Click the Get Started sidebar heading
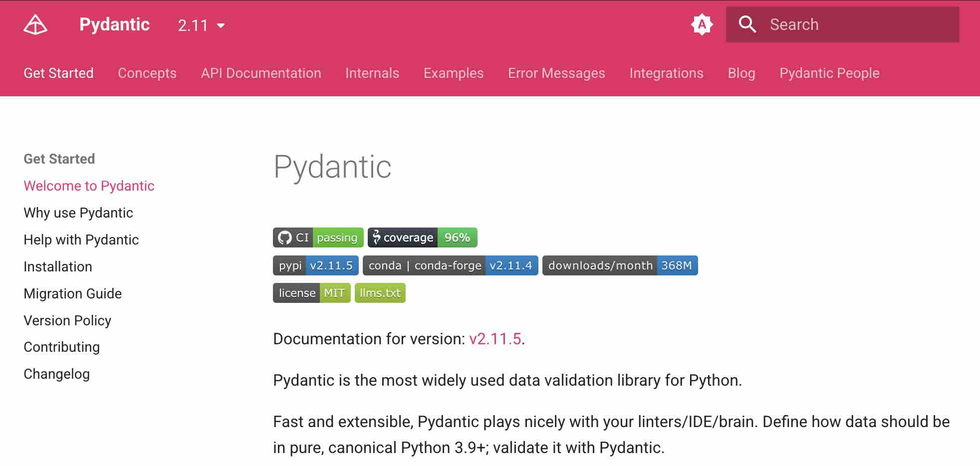980x466 pixels. pos(59,159)
